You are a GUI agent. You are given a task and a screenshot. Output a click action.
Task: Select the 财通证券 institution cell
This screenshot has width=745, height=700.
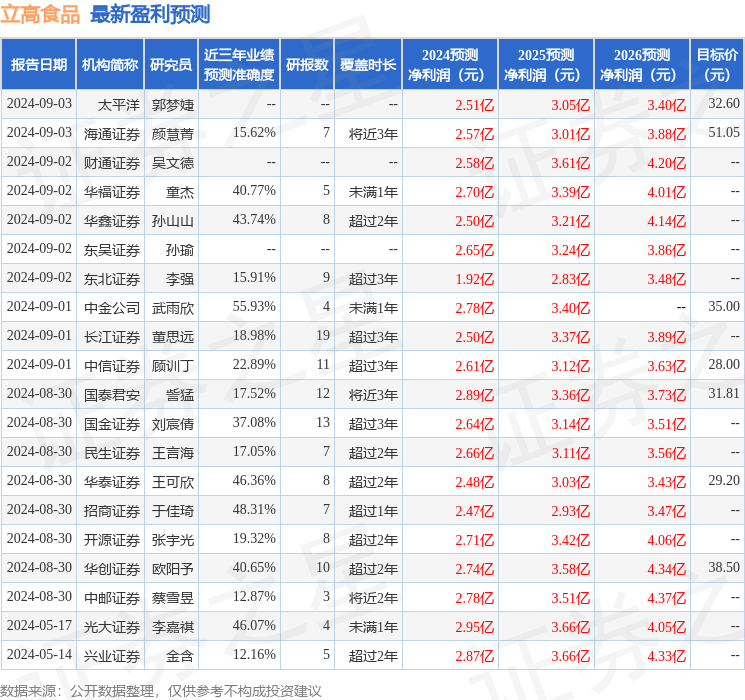pyautogui.click(x=112, y=163)
